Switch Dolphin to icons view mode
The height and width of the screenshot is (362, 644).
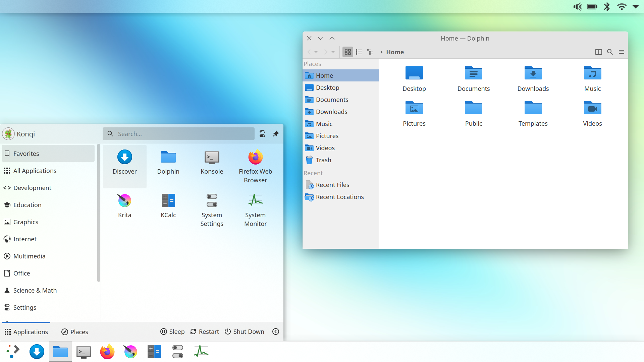click(x=348, y=52)
